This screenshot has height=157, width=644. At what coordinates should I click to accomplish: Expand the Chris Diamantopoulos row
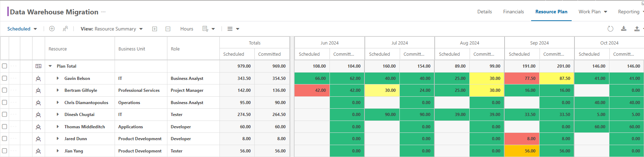[x=58, y=103]
